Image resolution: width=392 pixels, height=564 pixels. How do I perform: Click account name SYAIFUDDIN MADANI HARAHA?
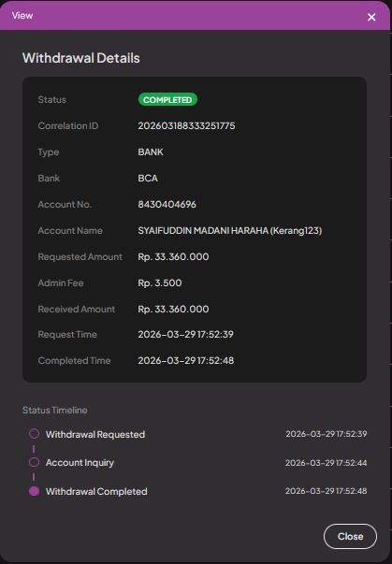(x=203, y=231)
